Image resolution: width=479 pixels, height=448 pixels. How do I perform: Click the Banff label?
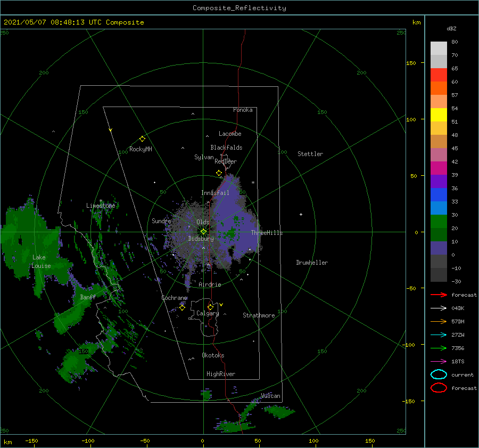(88, 297)
